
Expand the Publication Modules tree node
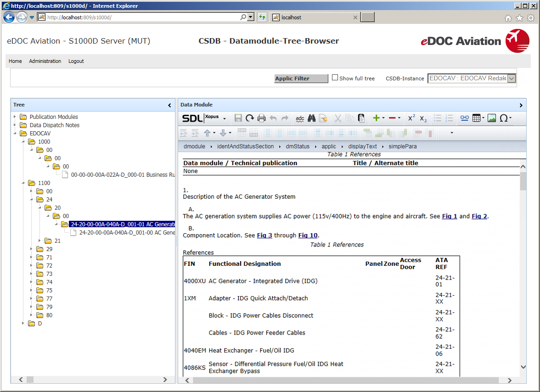pos(15,117)
